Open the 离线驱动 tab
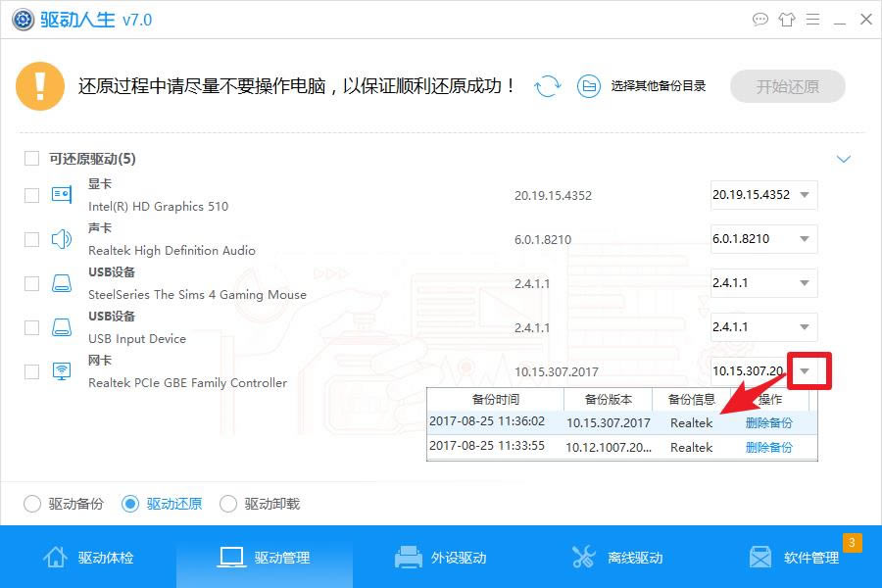The image size is (882, 588). point(617,557)
